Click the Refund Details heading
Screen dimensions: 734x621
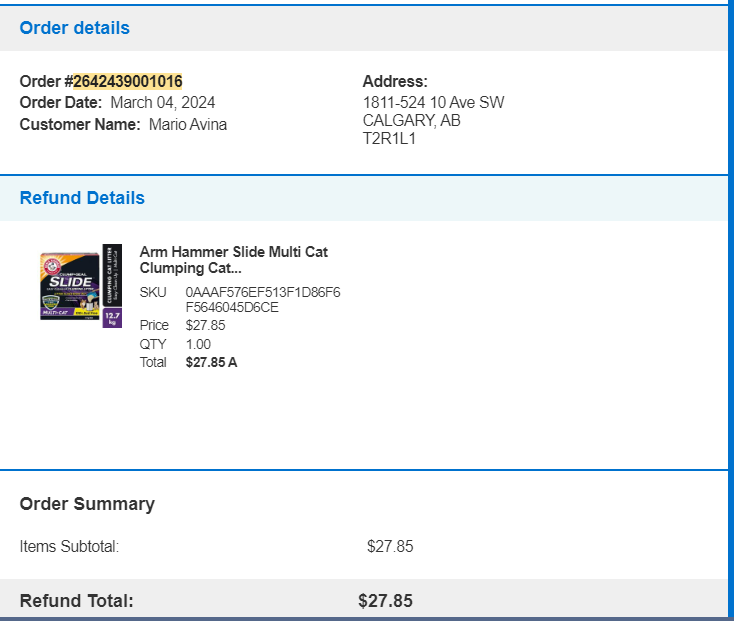82,198
